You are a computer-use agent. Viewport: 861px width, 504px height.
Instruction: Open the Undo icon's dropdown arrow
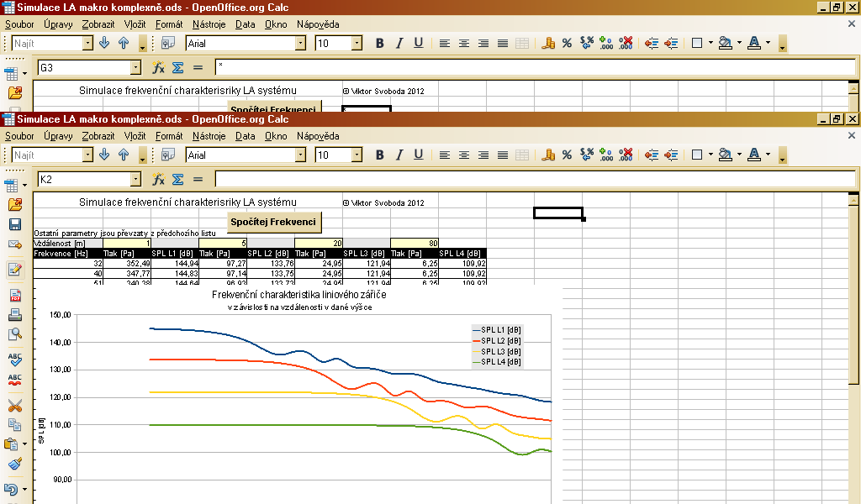[25, 490]
